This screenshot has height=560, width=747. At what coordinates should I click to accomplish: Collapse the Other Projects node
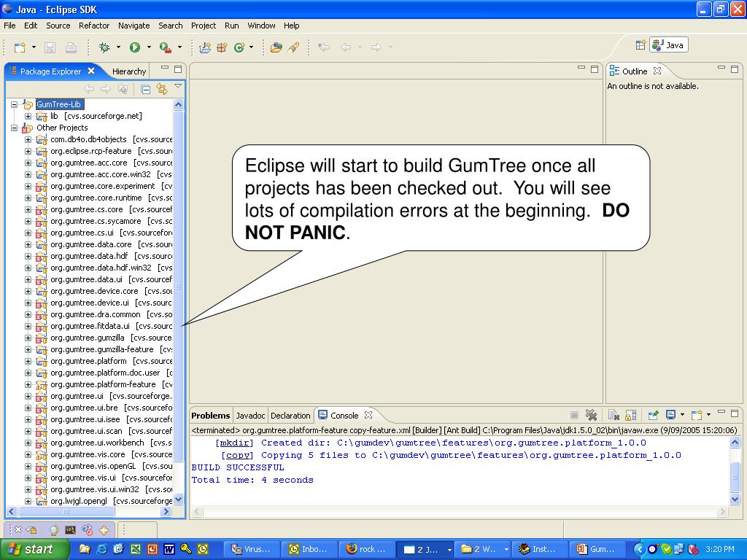15,128
